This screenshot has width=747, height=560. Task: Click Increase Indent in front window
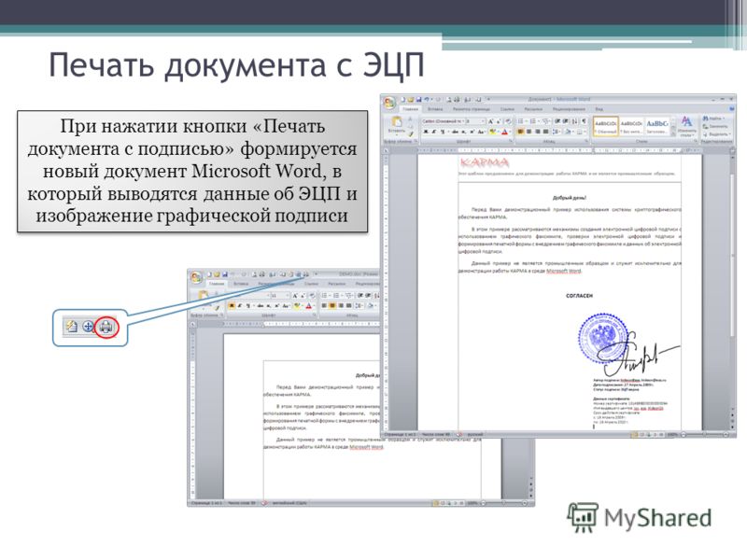point(566,121)
